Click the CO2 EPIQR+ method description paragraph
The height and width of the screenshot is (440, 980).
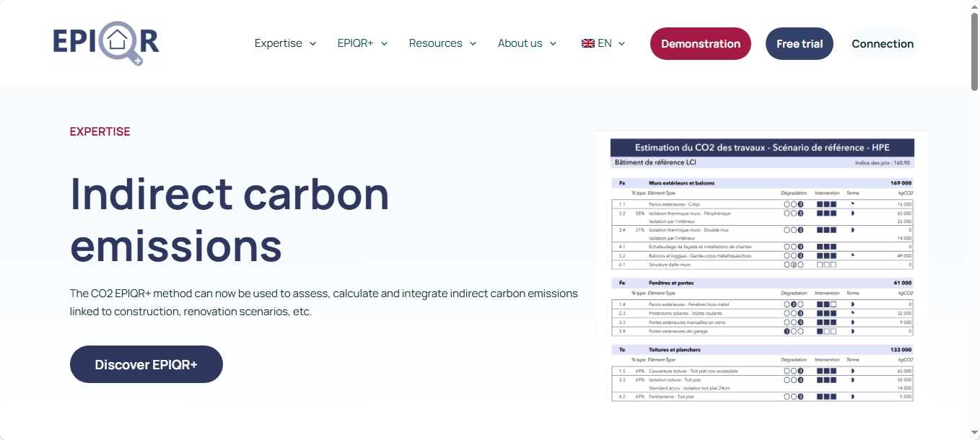point(324,303)
